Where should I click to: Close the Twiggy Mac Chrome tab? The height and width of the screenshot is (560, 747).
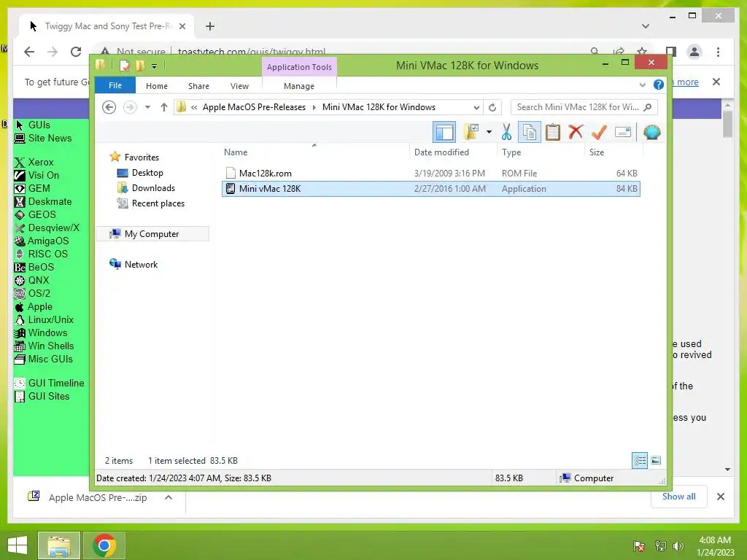tap(182, 26)
